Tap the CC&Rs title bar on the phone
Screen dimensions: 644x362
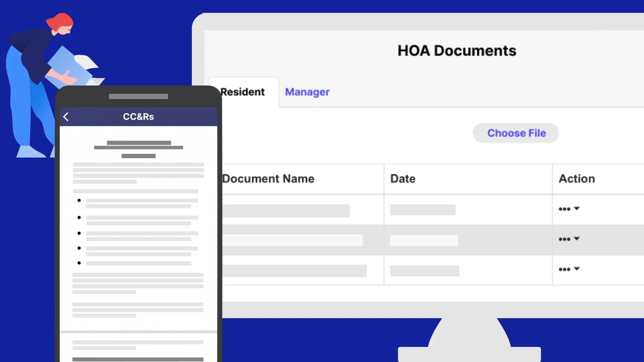click(138, 117)
